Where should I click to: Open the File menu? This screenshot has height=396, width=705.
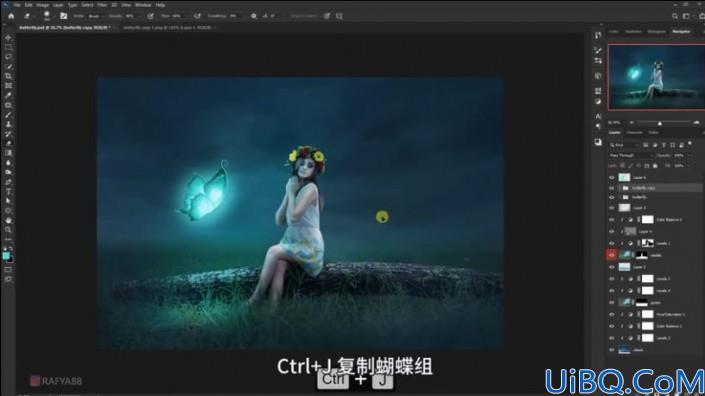[x=17, y=5]
